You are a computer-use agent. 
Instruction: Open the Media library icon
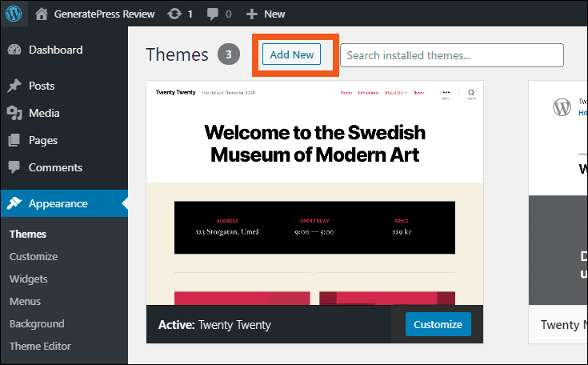point(14,113)
